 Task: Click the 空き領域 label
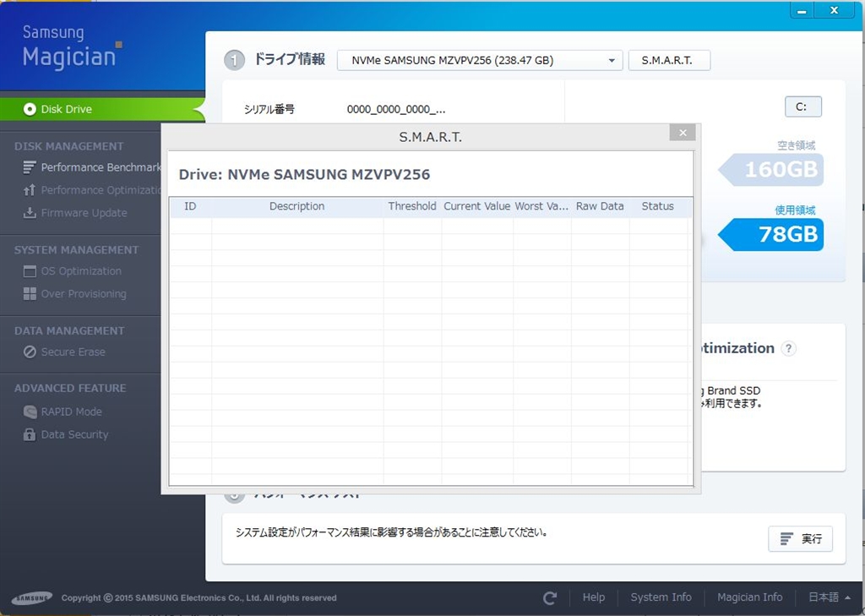point(796,145)
